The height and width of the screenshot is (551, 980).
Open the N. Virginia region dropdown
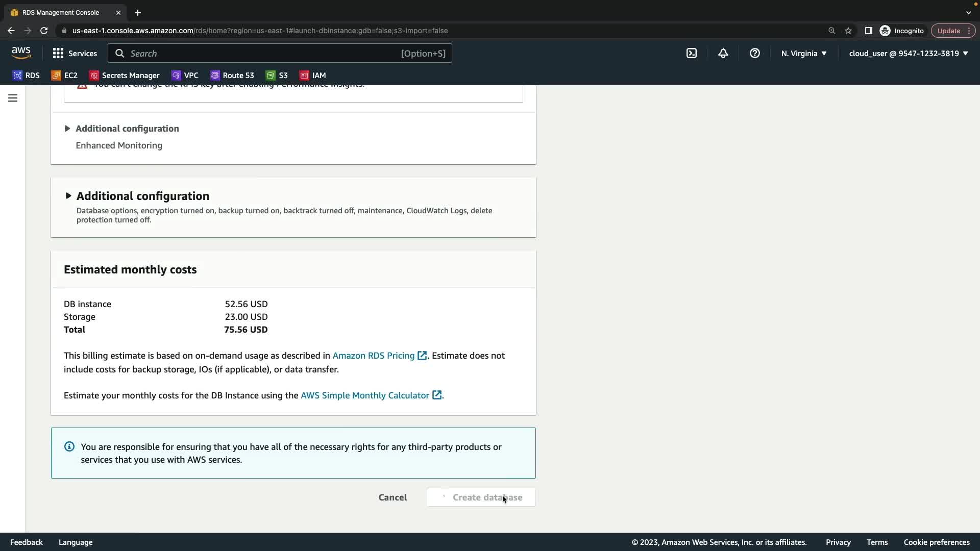(803, 54)
